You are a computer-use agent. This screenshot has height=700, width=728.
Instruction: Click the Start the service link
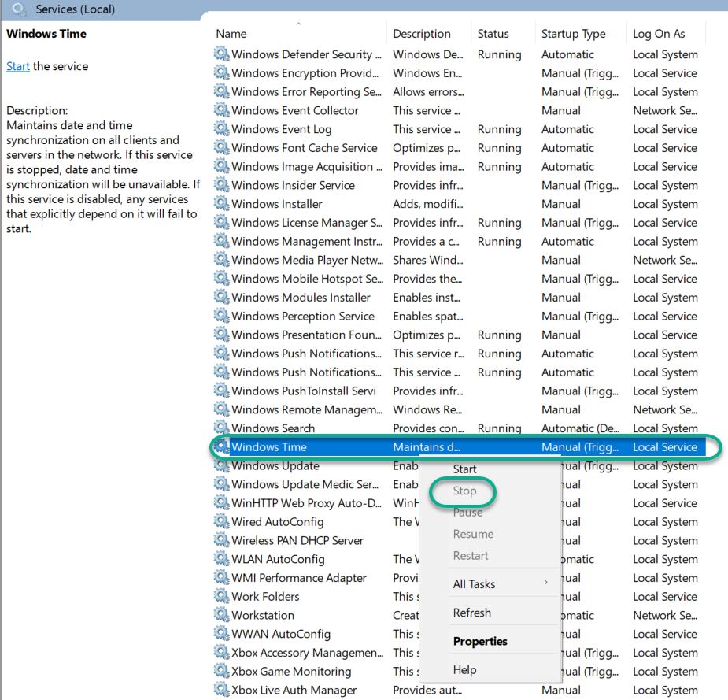point(18,66)
